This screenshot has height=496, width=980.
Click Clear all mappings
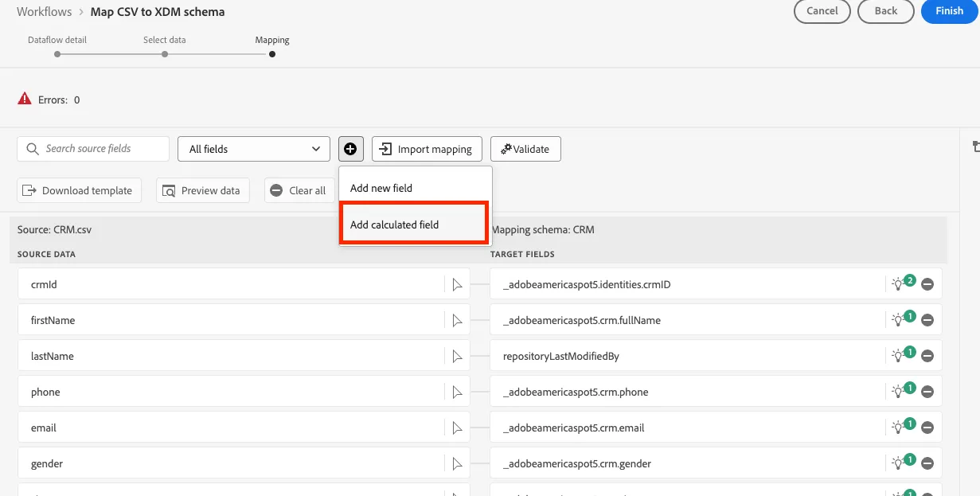pyautogui.click(x=299, y=190)
